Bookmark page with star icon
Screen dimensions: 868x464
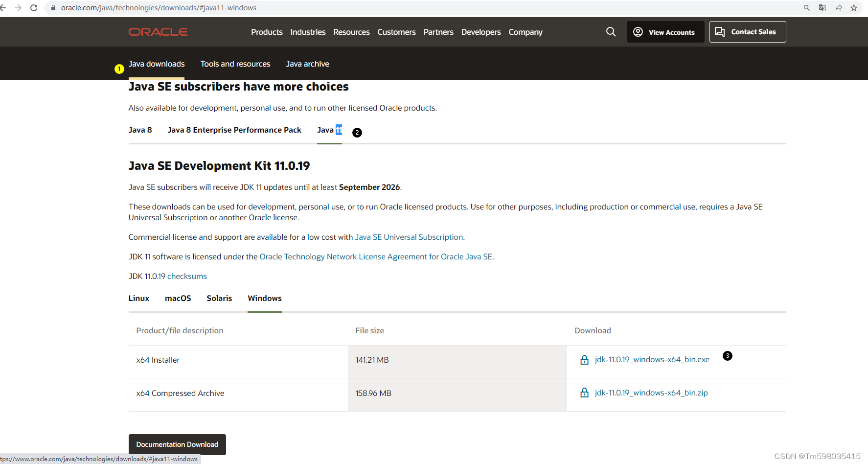(854, 8)
